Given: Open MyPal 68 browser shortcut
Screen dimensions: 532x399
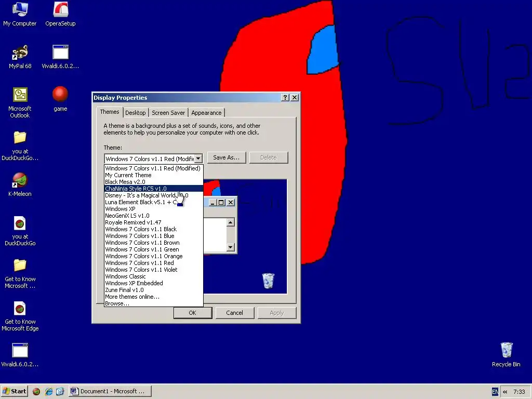Looking at the screenshot, I should tap(20, 57).
